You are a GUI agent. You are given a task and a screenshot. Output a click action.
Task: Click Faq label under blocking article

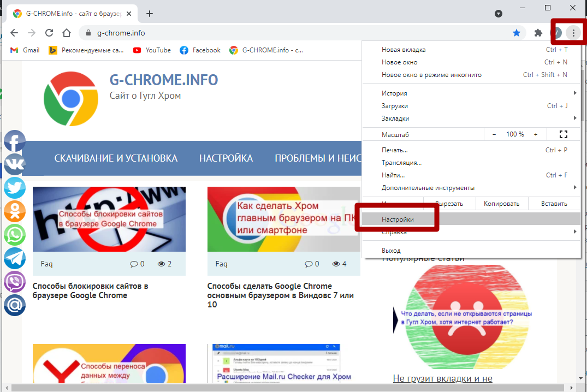point(47,264)
